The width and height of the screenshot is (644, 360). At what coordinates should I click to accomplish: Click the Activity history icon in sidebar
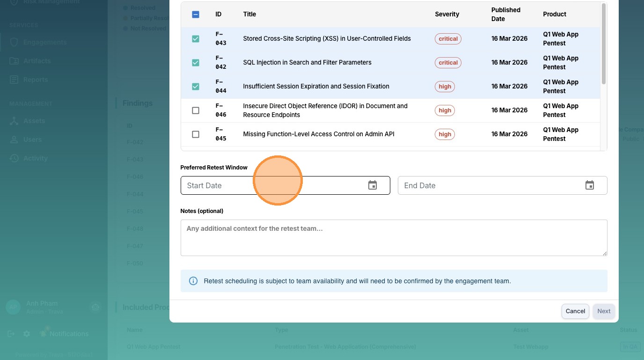pos(14,158)
